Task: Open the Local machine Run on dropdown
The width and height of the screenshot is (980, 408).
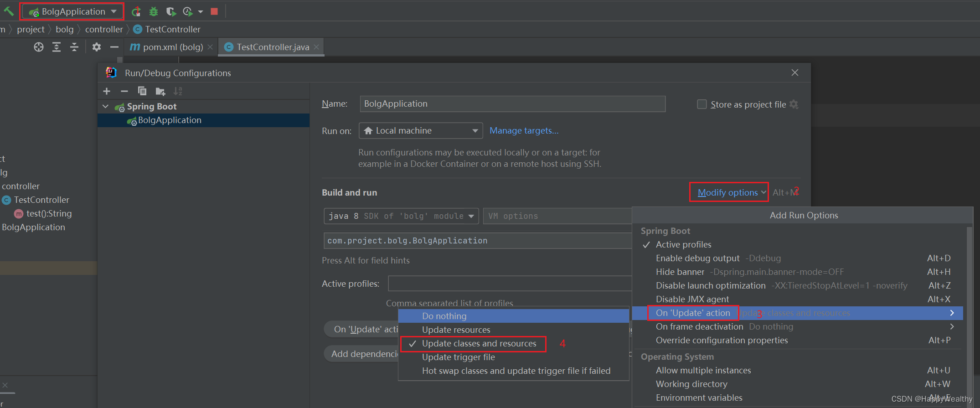Action: click(x=421, y=131)
